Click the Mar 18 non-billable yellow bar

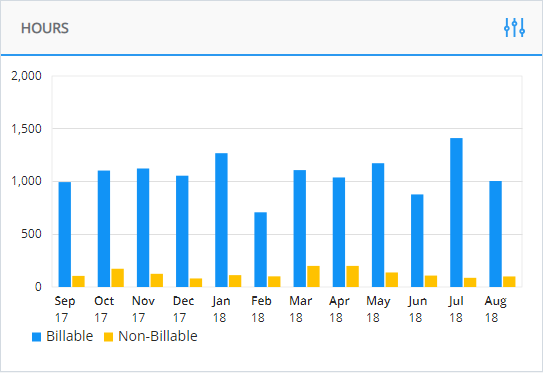[313, 276]
